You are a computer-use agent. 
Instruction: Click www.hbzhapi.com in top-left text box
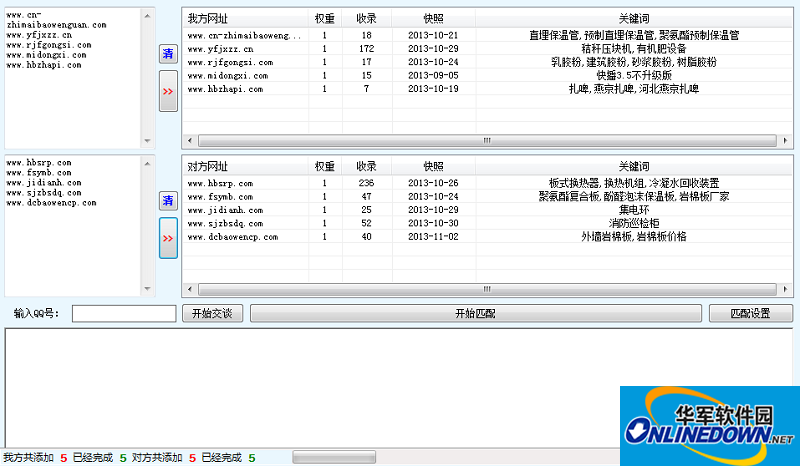(x=44, y=65)
